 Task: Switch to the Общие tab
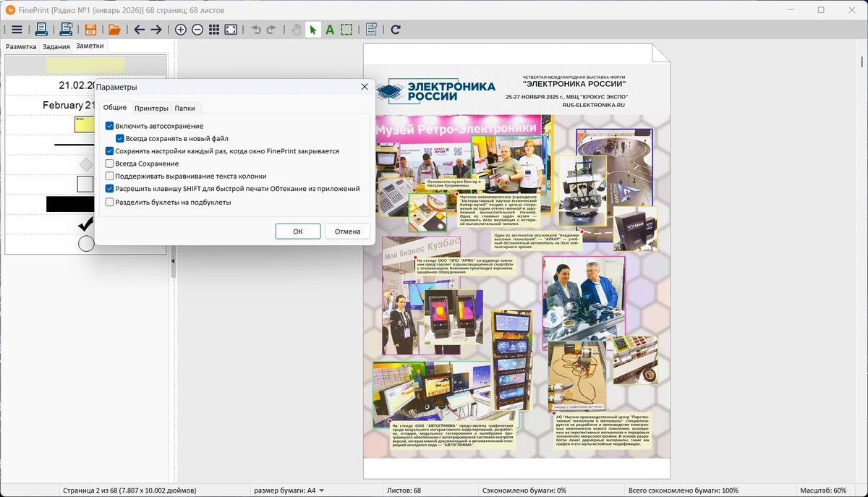point(115,108)
